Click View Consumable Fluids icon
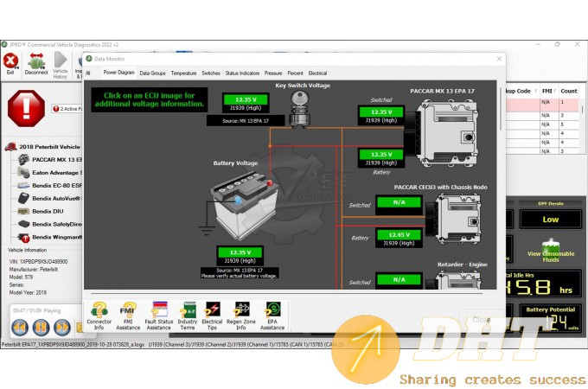The height and width of the screenshot is (389, 588). pos(551,250)
